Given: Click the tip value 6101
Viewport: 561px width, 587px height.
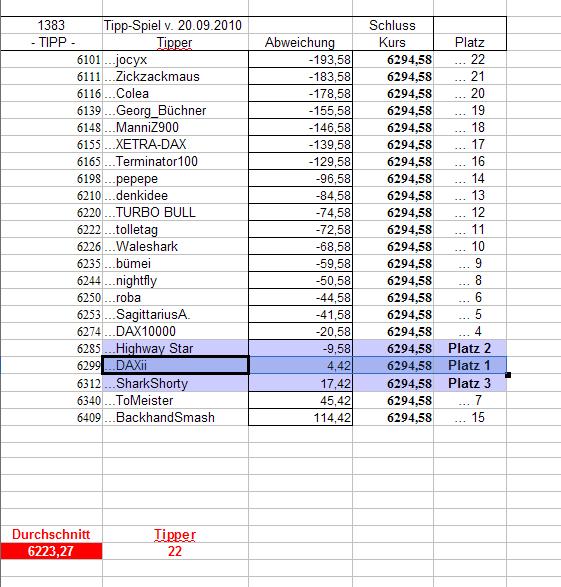Looking at the screenshot, I should pos(51,59).
